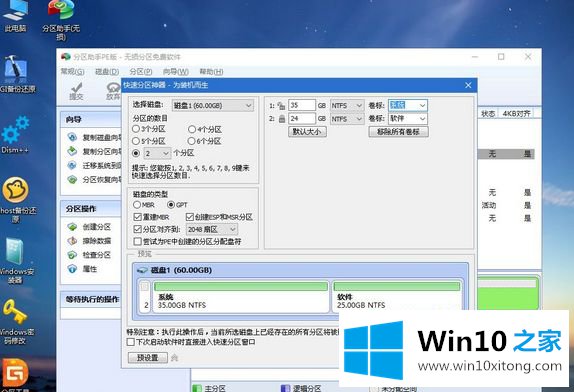Open NTFS file system dropdown for partition 2
The width and height of the screenshot is (574, 392).
(x=347, y=119)
